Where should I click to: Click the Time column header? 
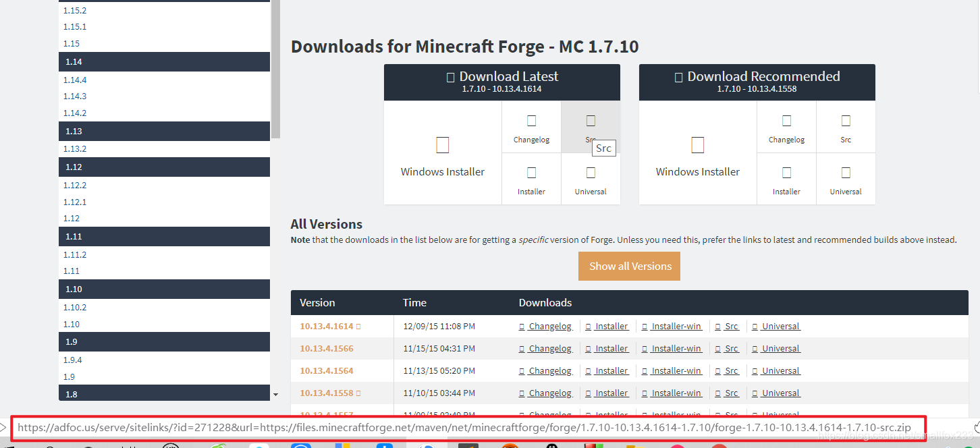point(414,302)
